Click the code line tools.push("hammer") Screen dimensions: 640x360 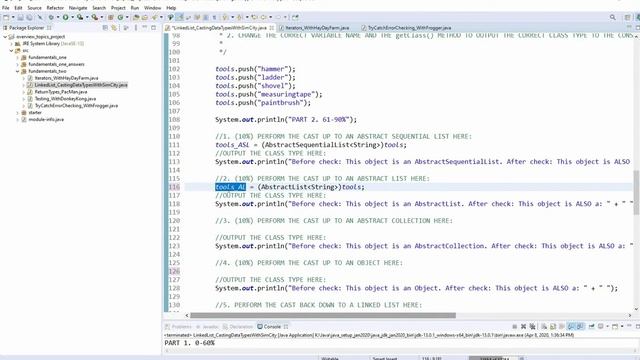click(255, 69)
